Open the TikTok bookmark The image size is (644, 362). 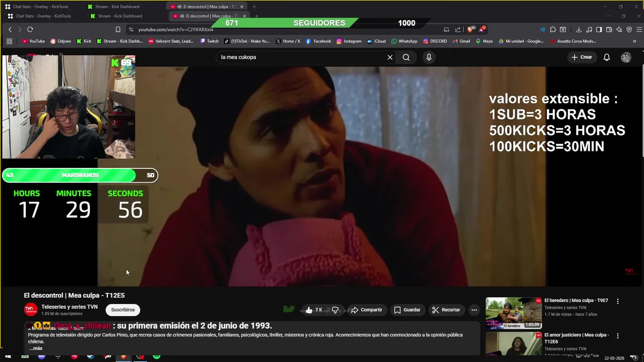pos(247,41)
